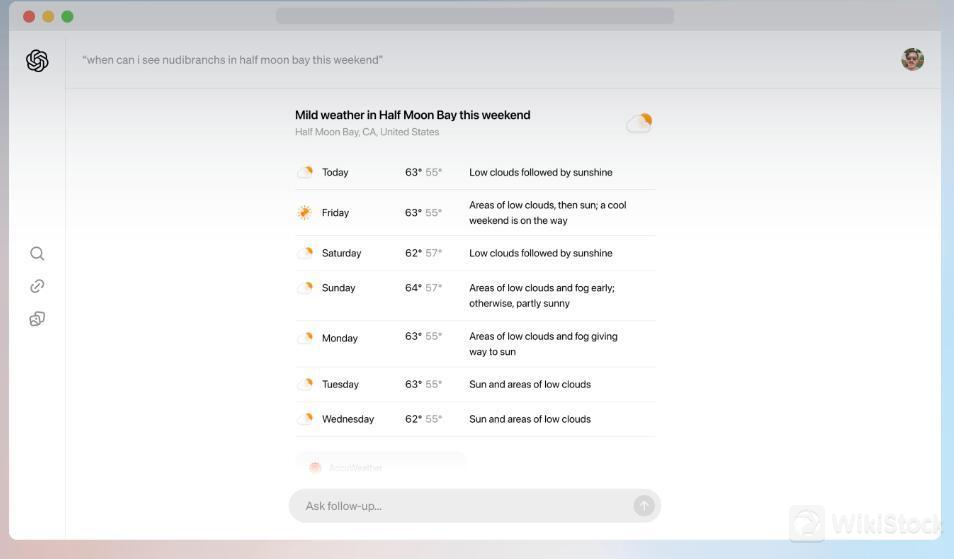Open search from the left sidebar magnifier
Screen dimensions: 954x559
pos(37,254)
